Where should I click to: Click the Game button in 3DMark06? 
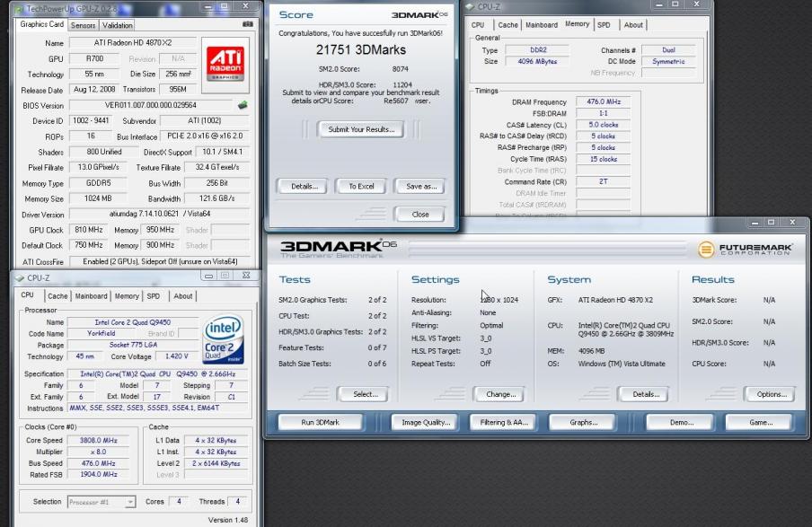click(760, 423)
